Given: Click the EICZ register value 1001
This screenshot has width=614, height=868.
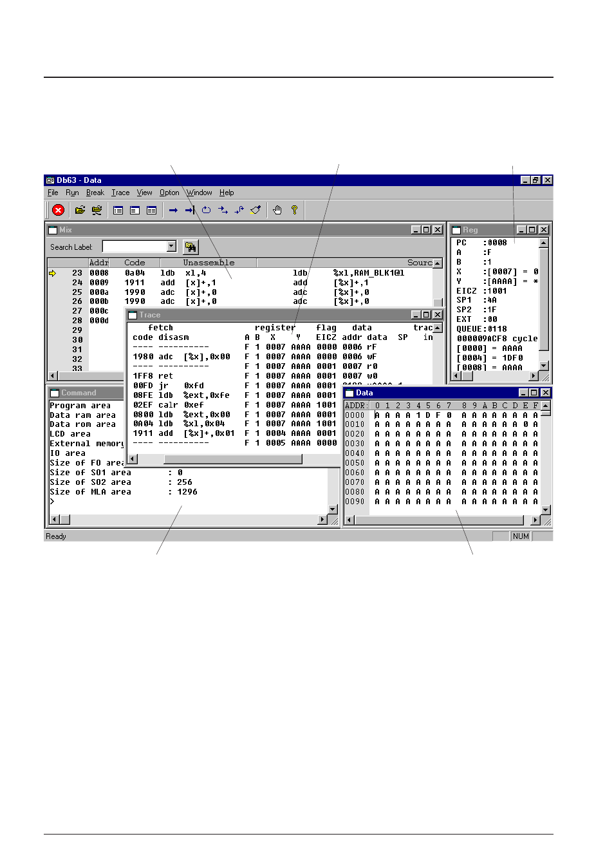Looking at the screenshot, I should [497, 291].
